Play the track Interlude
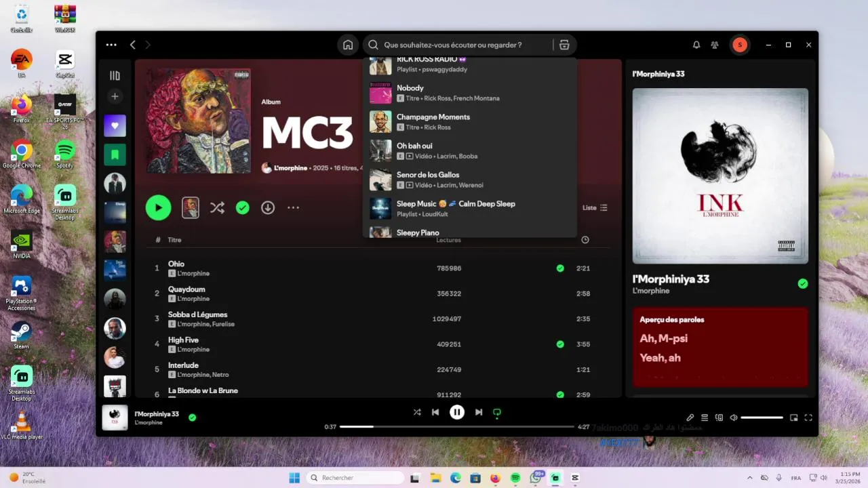 183,365
